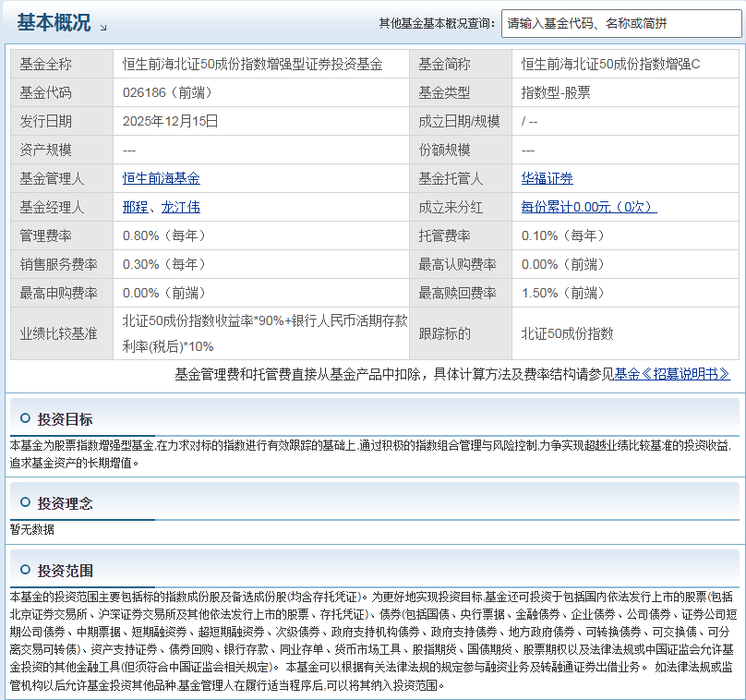Click the 最高认购费率 label cell

click(x=461, y=264)
